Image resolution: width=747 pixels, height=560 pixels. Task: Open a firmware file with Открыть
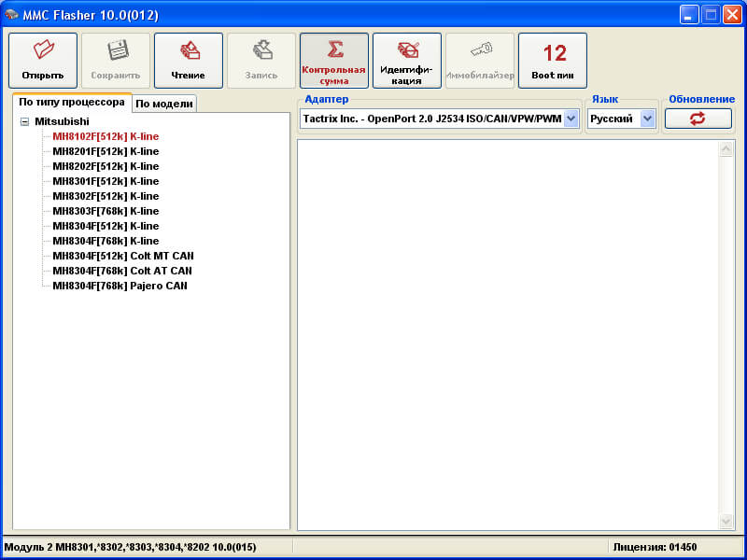pos(43,61)
